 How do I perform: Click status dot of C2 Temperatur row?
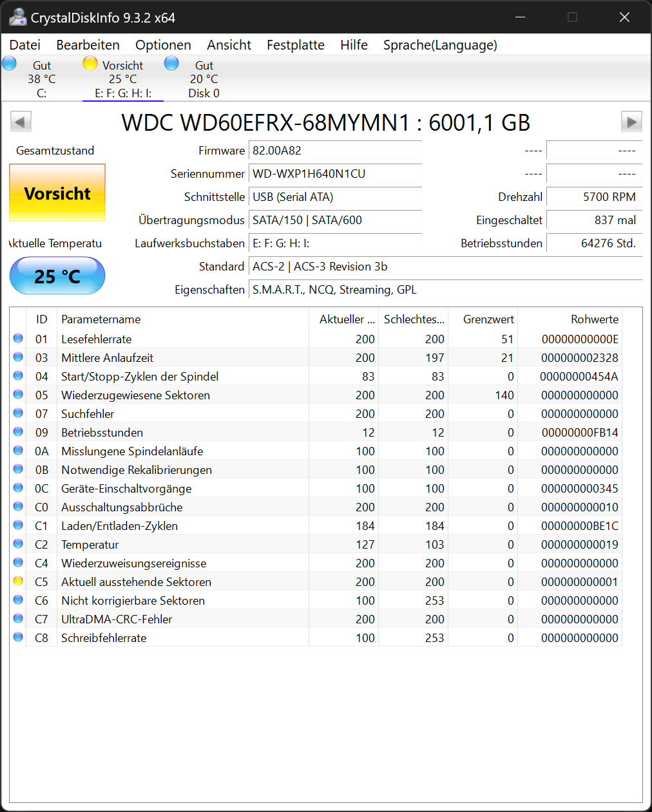tap(18, 543)
